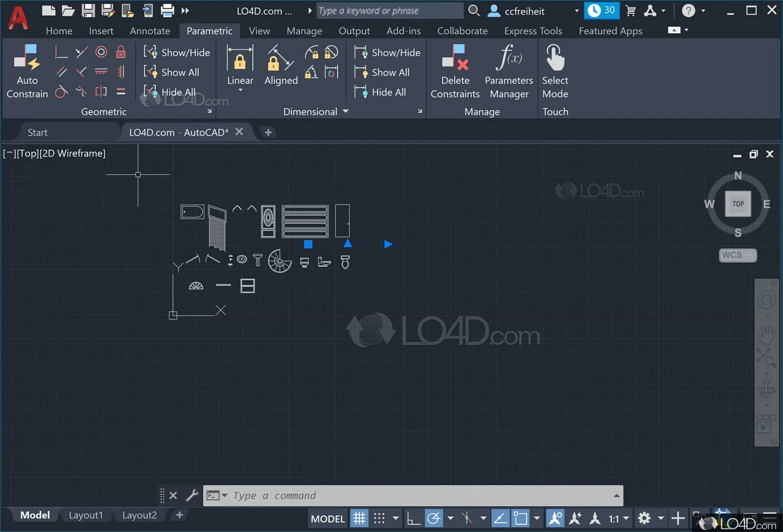Expand the Dimensional panel options
This screenshot has height=532, width=783.
(x=346, y=111)
